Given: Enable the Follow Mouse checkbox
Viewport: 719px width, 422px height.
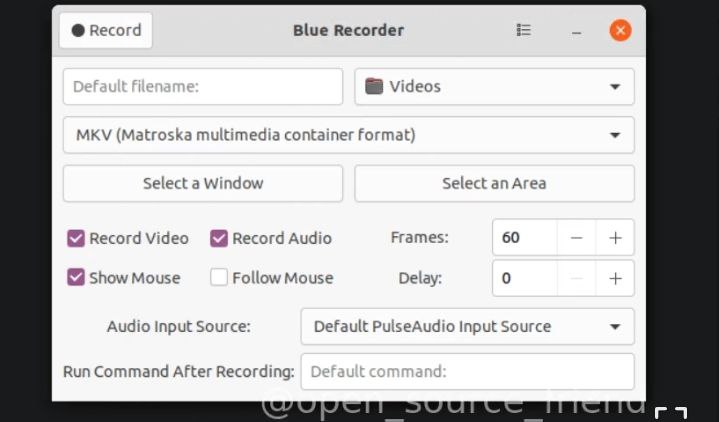Looking at the screenshot, I should click(x=219, y=278).
